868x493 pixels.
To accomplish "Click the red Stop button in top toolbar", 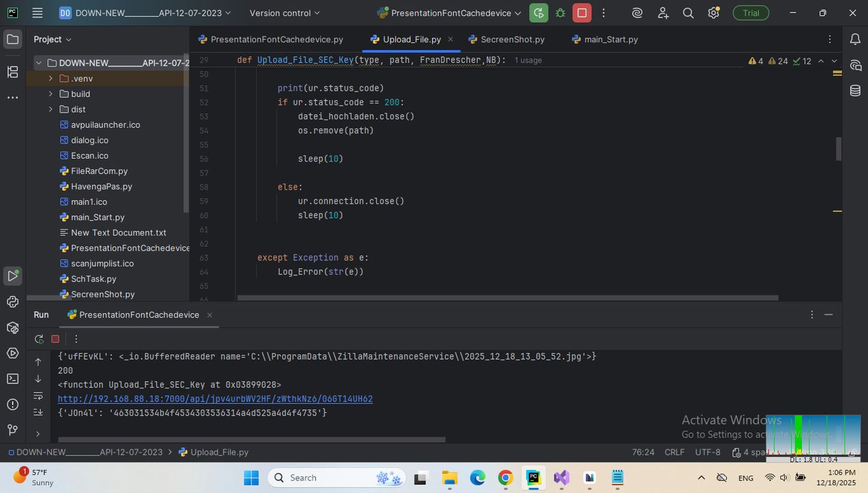I will coord(581,13).
